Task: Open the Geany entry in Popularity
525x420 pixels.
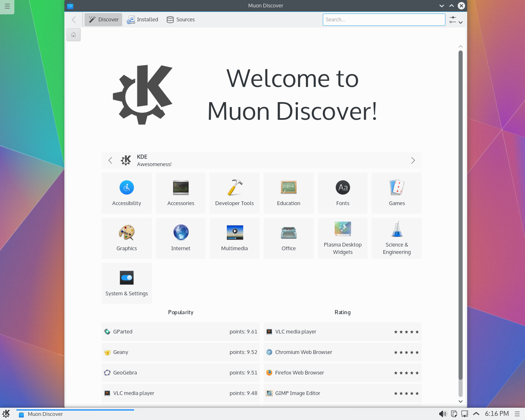Action: [180, 352]
